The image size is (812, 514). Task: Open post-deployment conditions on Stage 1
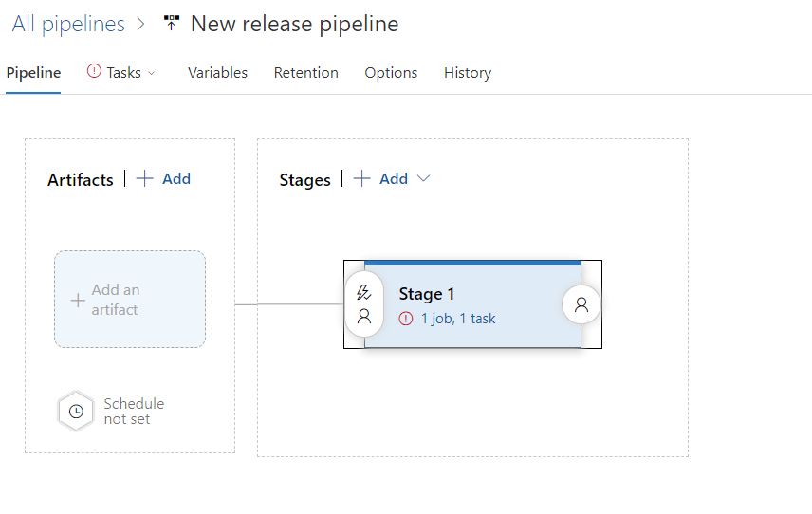[x=581, y=304]
